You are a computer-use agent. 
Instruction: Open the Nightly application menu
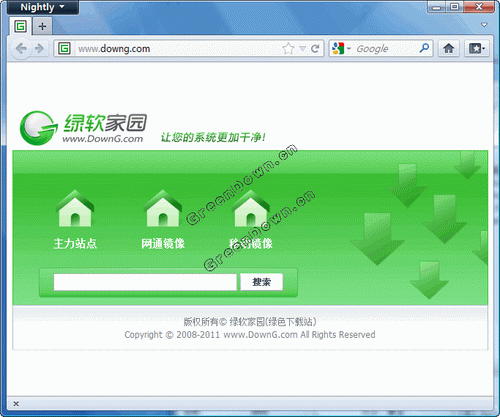(x=43, y=7)
